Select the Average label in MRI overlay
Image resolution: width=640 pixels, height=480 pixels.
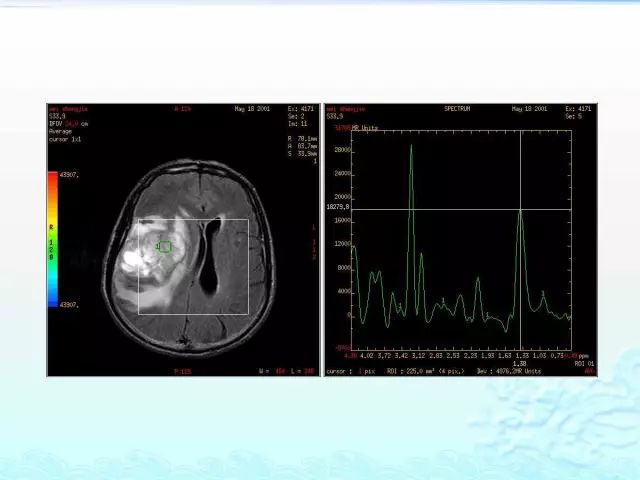pyautogui.click(x=60, y=131)
